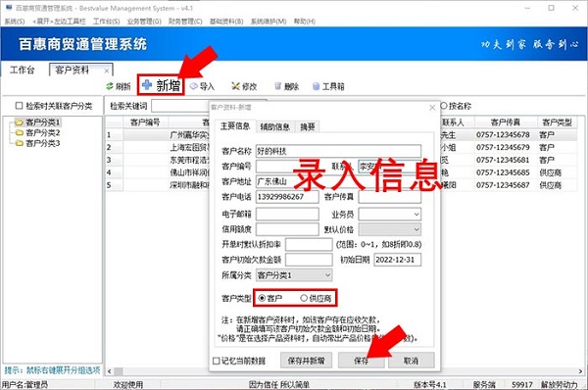Switch to the 主要信息 dialog tab
The width and height of the screenshot is (588, 390).
[x=235, y=126]
